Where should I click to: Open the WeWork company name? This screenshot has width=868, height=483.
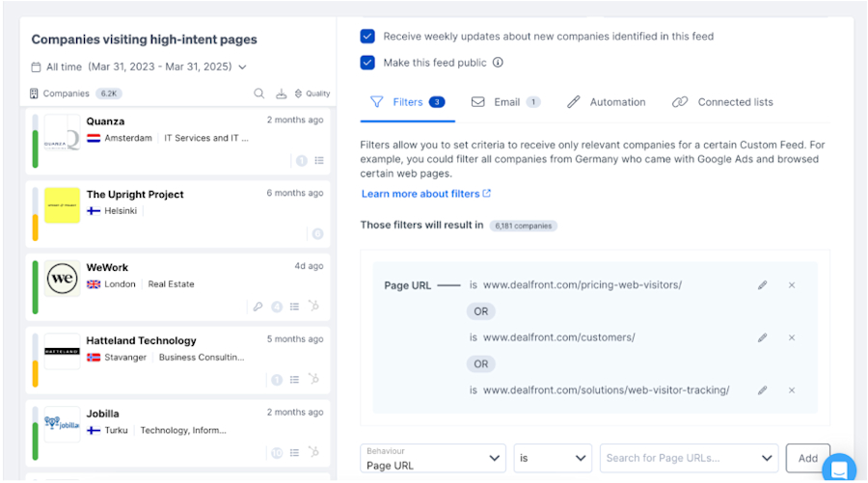click(107, 268)
